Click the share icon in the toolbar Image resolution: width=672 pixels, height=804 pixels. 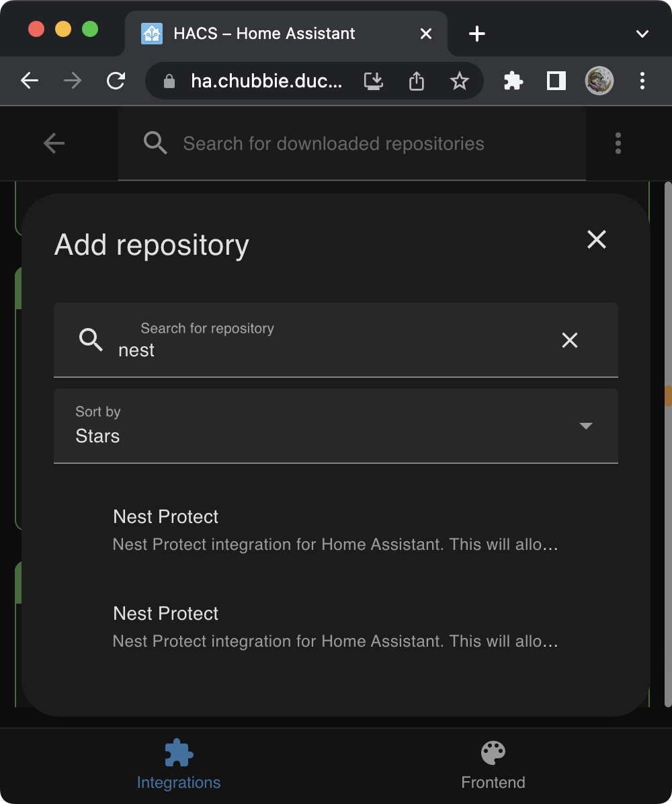[416, 81]
